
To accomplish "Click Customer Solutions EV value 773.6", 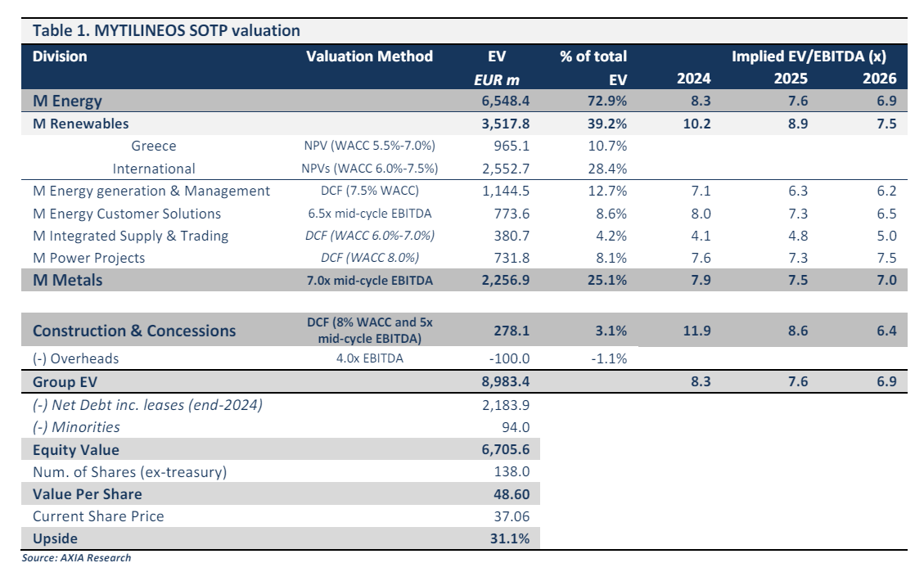I will [x=512, y=214].
